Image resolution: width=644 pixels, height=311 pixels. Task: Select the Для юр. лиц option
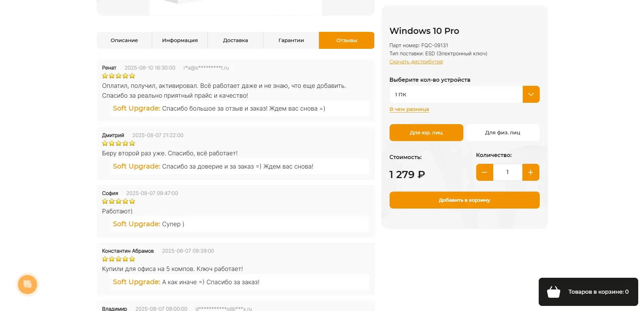coord(426,133)
